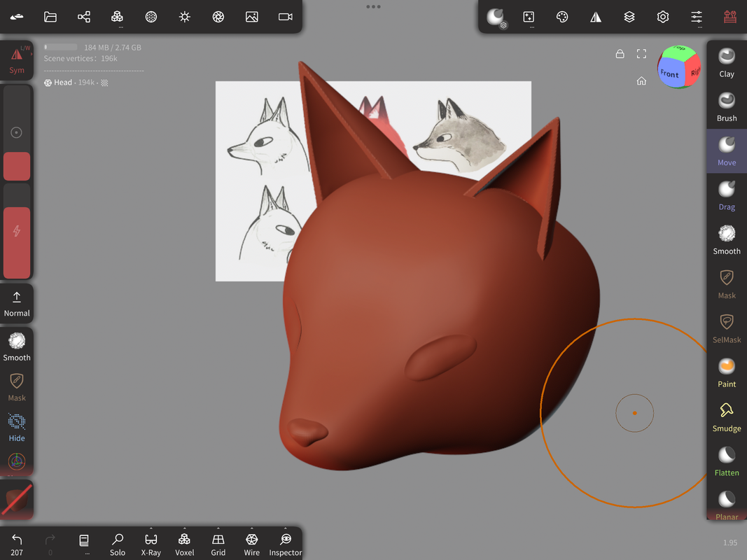Open the files folder menu

pyautogui.click(x=50, y=17)
